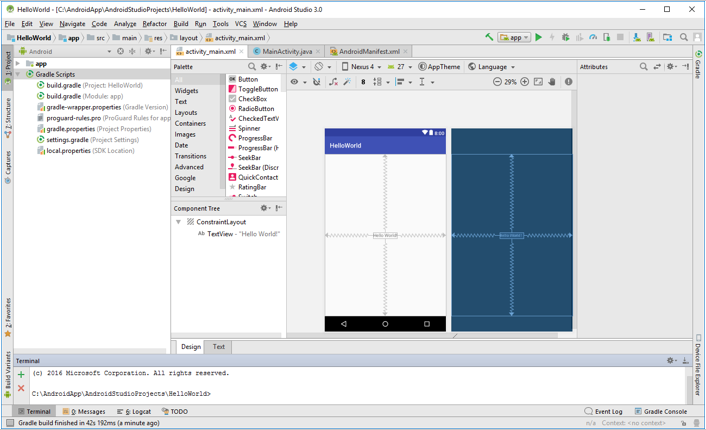Open the Gradle Console
706x430 pixels.
coord(661,412)
